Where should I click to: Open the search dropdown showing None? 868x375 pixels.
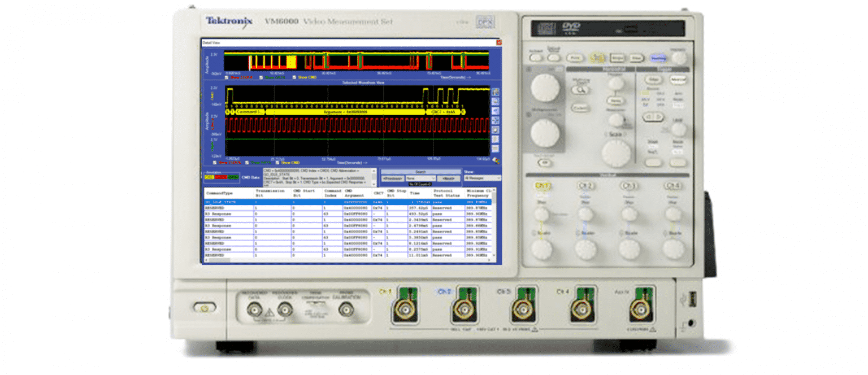[x=421, y=178]
